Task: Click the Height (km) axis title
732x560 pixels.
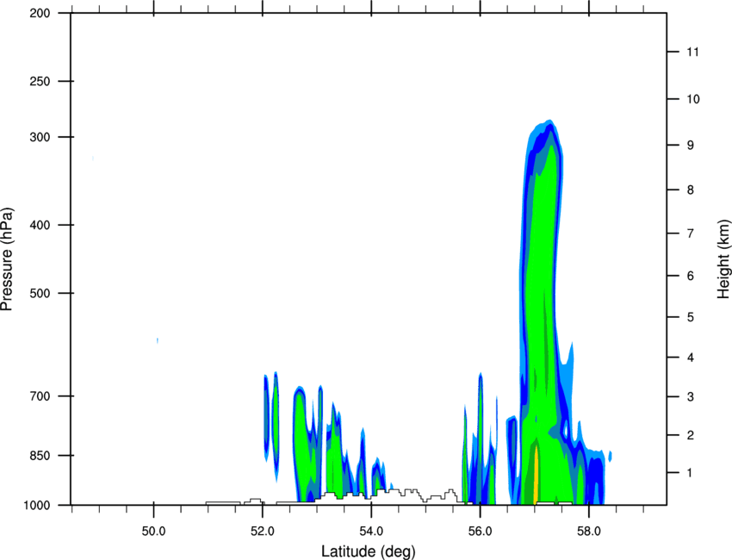Action: point(723,258)
